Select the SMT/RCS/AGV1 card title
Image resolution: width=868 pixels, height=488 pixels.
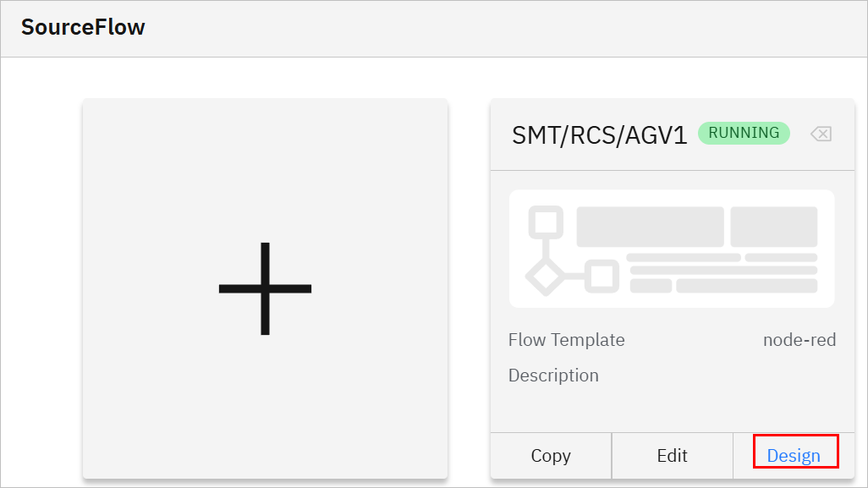click(599, 135)
